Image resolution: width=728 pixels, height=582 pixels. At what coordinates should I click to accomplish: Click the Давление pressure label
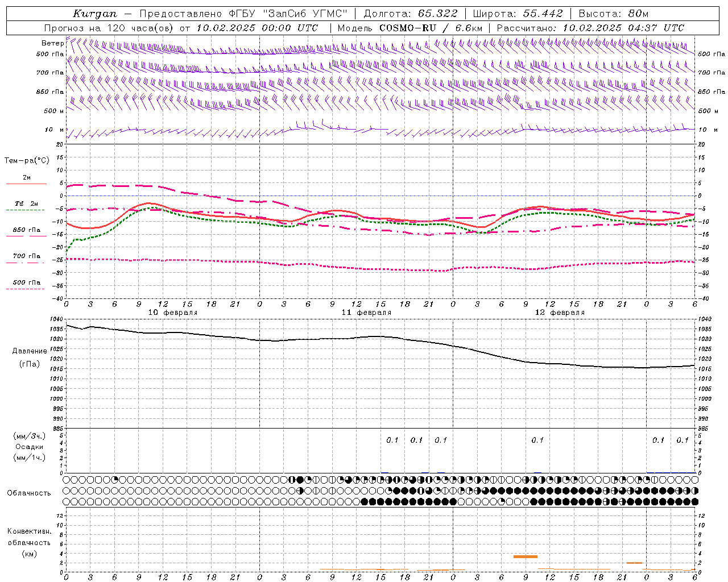(x=30, y=351)
